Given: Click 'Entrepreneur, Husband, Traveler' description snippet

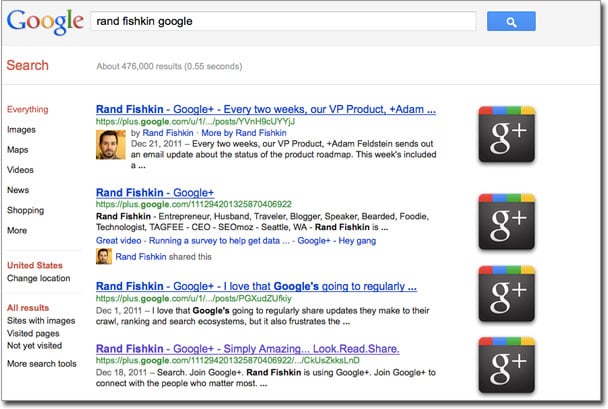Looking at the screenshot, I should (x=263, y=222).
